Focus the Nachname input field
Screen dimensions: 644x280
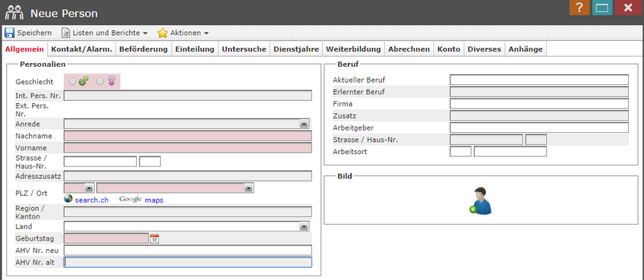pyautogui.click(x=188, y=136)
